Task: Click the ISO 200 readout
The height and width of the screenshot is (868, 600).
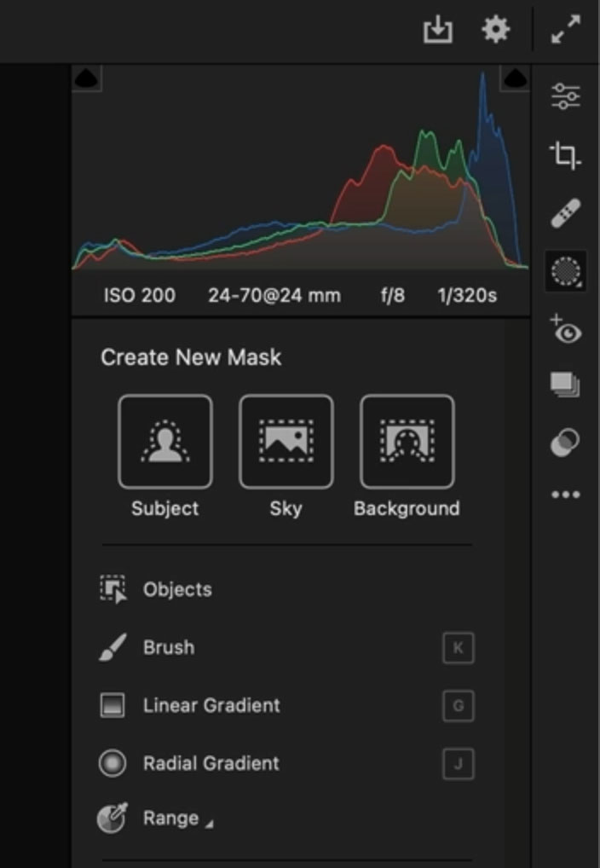Action: pyautogui.click(x=140, y=296)
